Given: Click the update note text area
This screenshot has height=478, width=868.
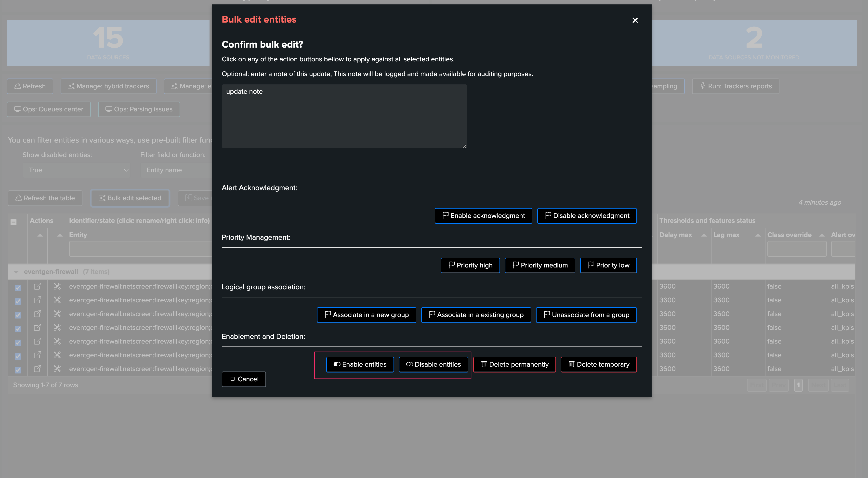Looking at the screenshot, I should point(344,116).
